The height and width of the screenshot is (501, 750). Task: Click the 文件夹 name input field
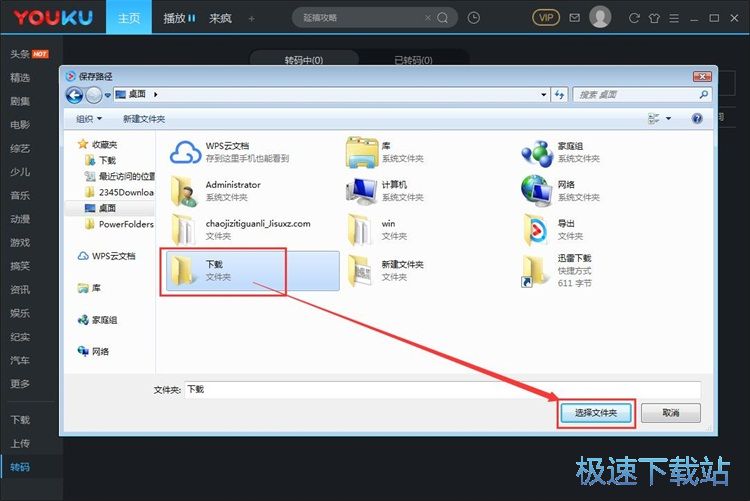click(442, 390)
